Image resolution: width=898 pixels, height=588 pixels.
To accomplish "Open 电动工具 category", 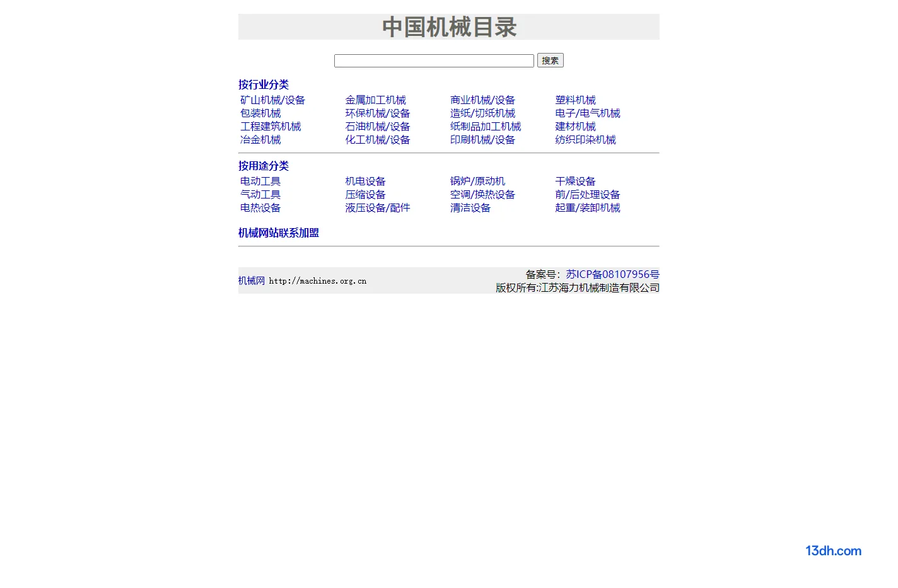I will pos(260,182).
